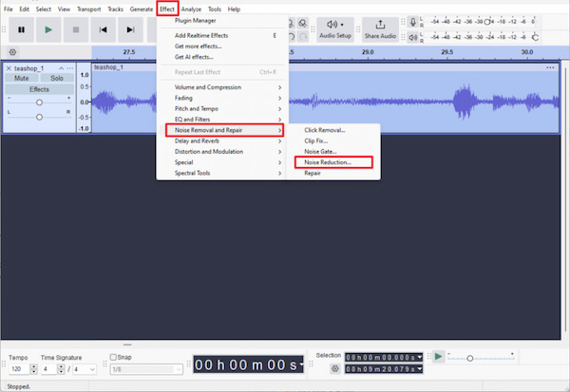
Task: Select Get more effects...
Action: point(221,47)
